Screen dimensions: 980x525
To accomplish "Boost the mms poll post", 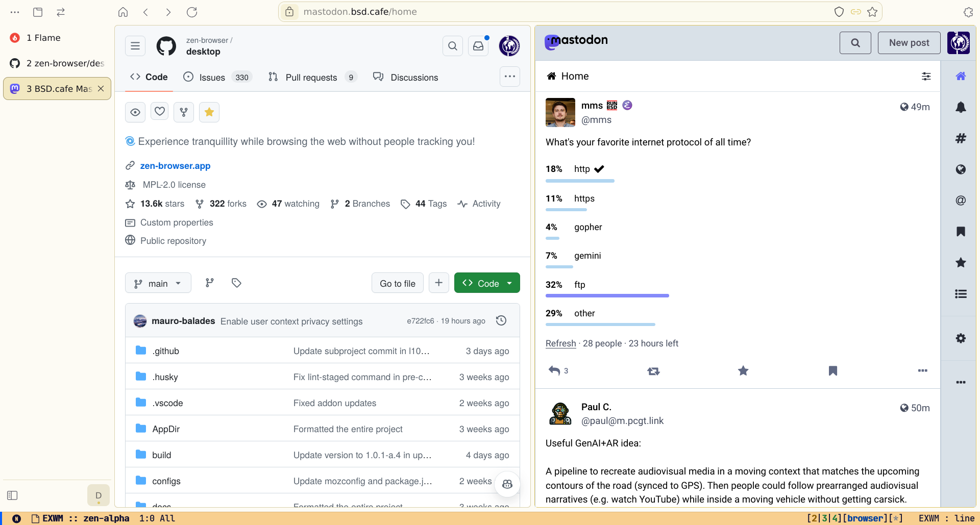I will [x=653, y=371].
